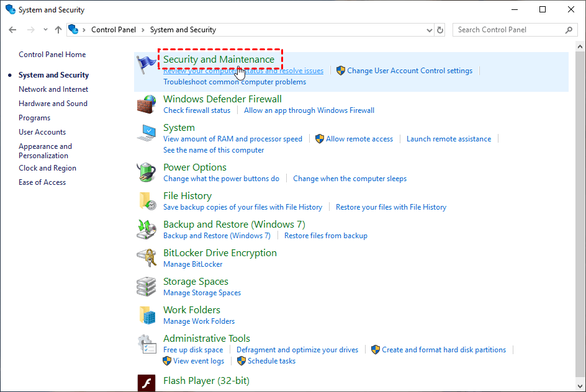Click Free up disk space
The width and height of the screenshot is (586, 392).
click(x=193, y=350)
